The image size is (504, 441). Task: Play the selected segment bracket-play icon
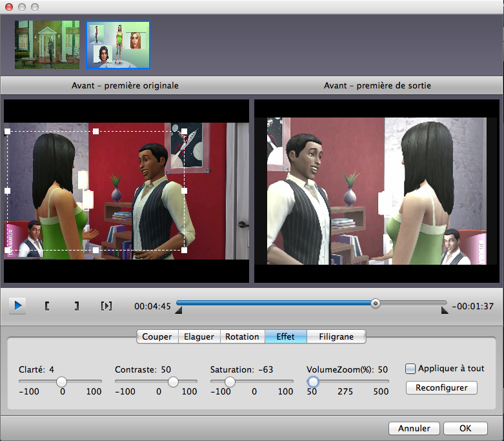106,306
